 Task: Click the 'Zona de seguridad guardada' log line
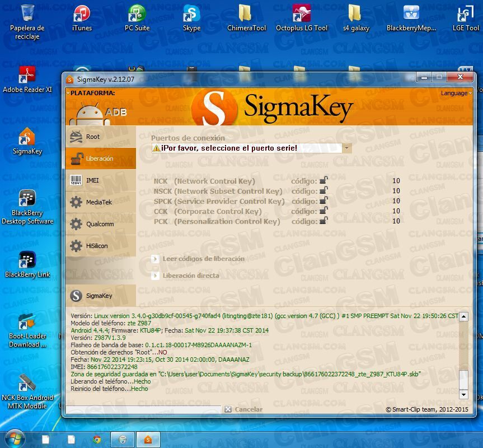[246, 375]
